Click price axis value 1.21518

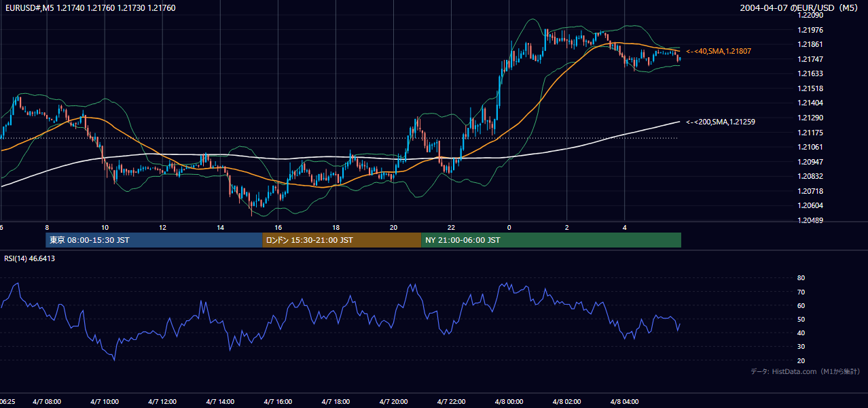(810, 88)
